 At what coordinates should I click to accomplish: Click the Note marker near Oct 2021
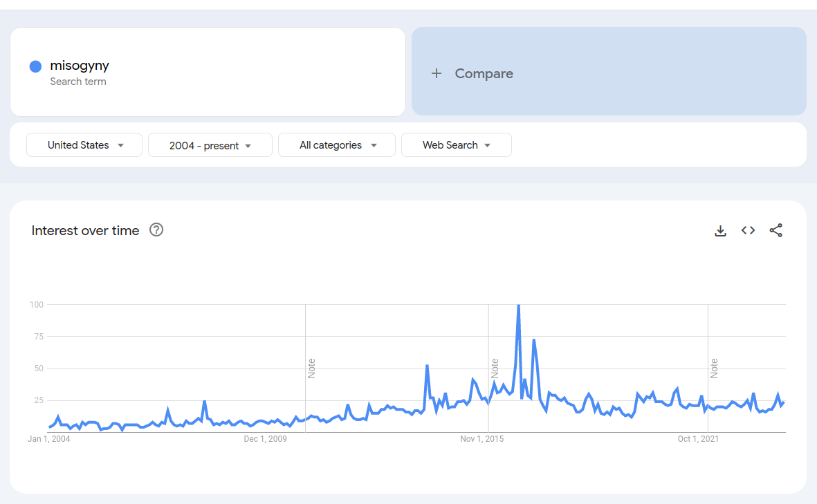point(714,368)
